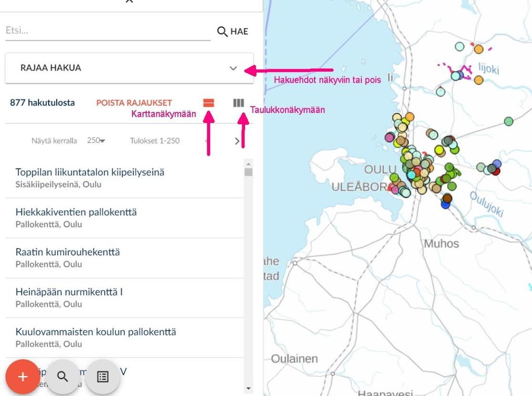Screen dimensions: 532x396
Task: Open the 250 results-per-page dropdown
Action: click(96, 140)
